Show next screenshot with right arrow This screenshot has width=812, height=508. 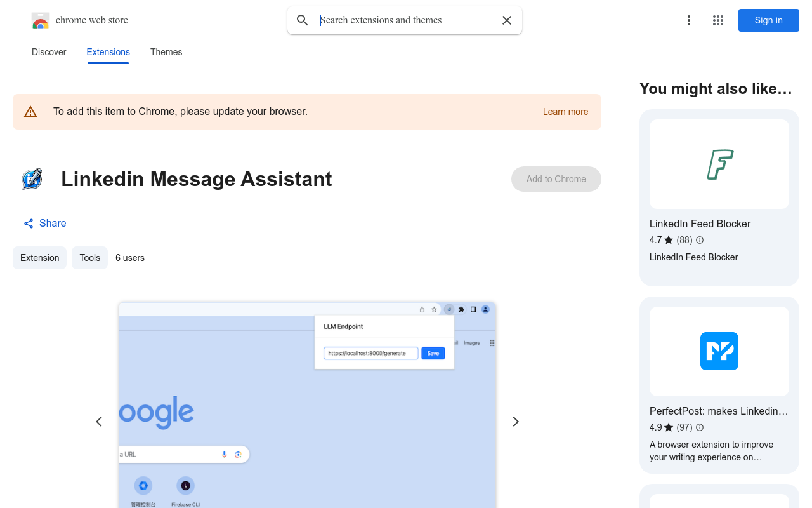point(516,422)
